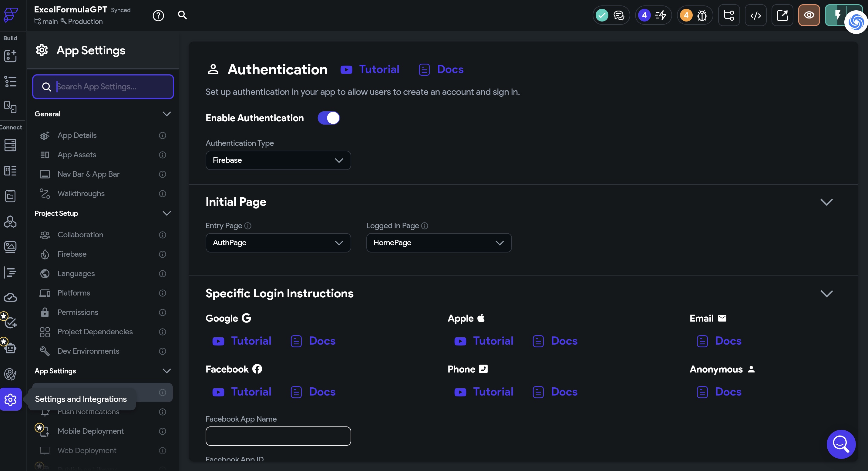Open Web Deployment settings
868x471 pixels.
click(103, 450)
